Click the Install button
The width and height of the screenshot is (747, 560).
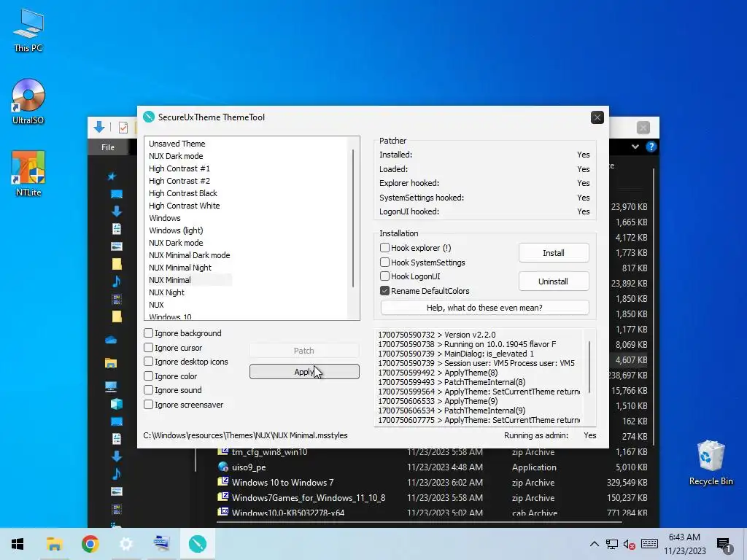(x=554, y=253)
